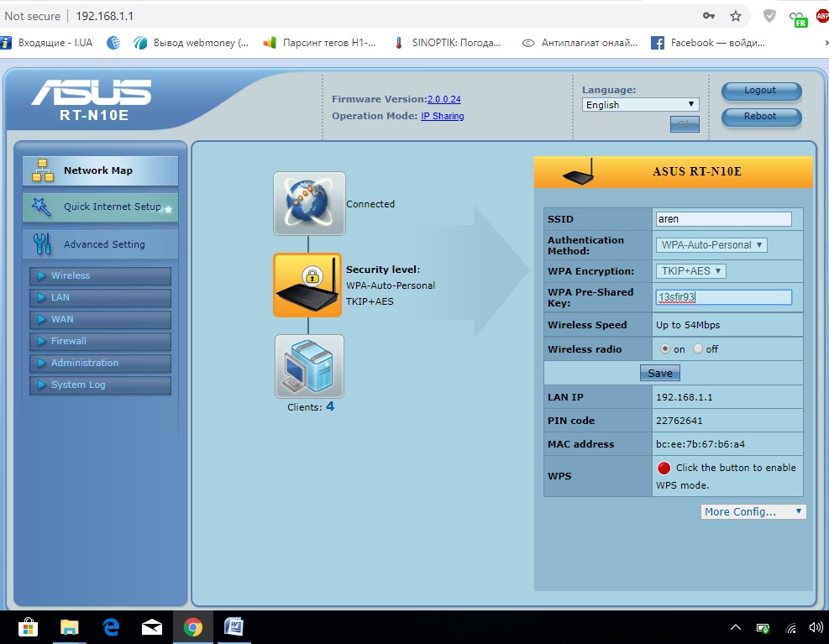
Task: Click the Internet globe icon
Action: pyautogui.click(x=309, y=203)
